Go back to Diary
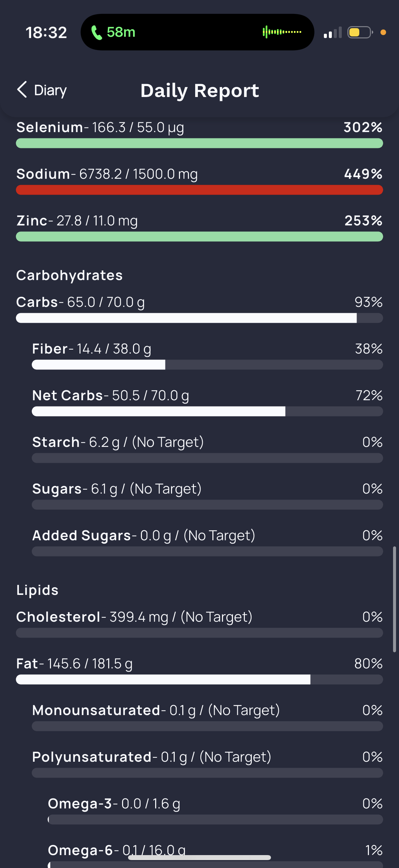Image resolution: width=399 pixels, height=868 pixels. (x=42, y=90)
